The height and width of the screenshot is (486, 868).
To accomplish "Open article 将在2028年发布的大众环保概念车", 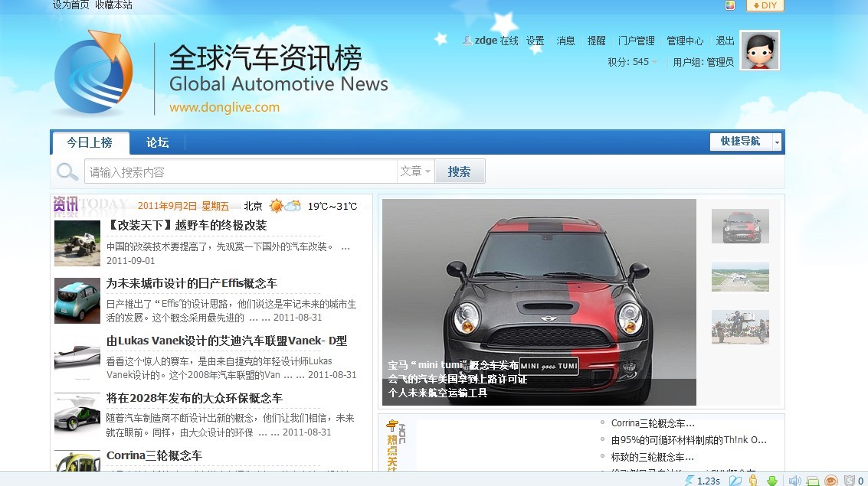I will [x=195, y=398].
